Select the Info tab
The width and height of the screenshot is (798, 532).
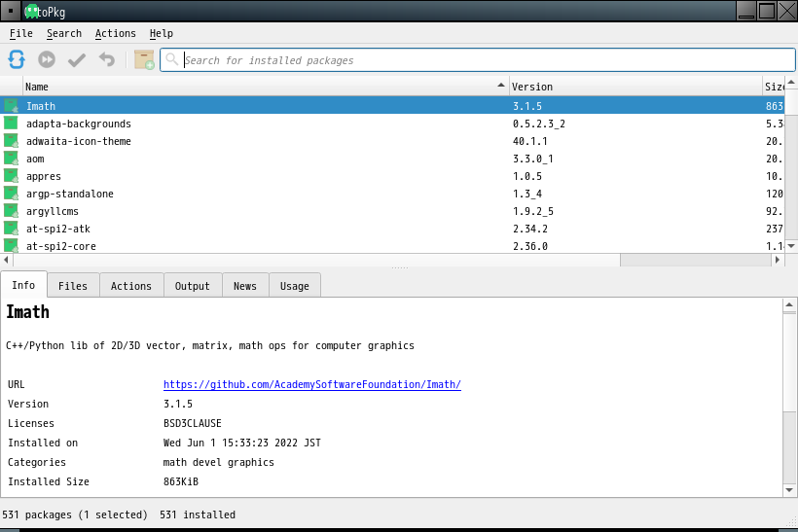[x=23, y=285]
